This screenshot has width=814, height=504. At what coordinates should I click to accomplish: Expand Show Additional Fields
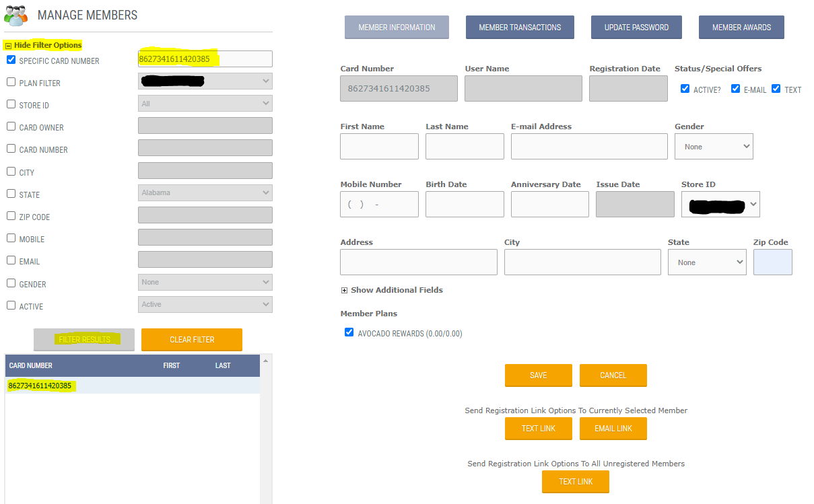345,290
